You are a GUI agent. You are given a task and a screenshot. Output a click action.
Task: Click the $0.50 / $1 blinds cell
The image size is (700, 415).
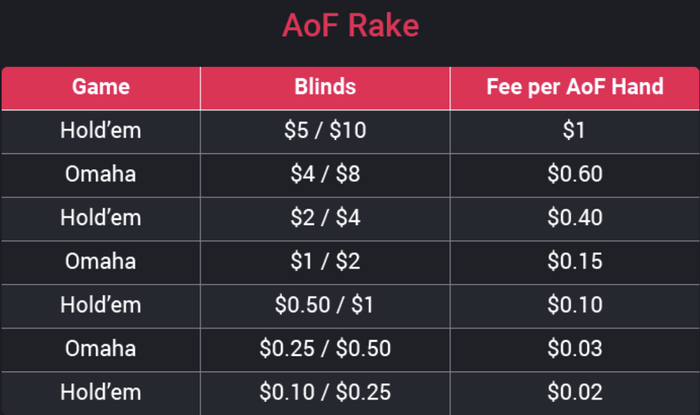325,305
